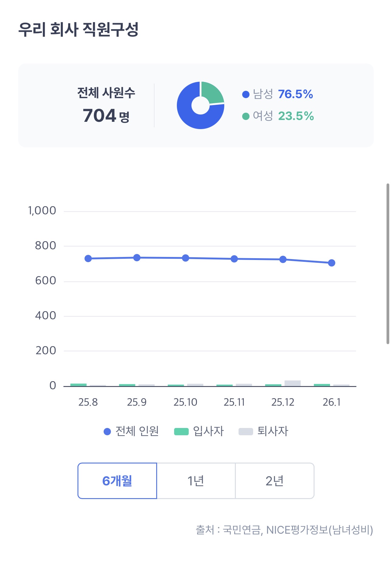Switch to the 2년 period tab

click(275, 481)
